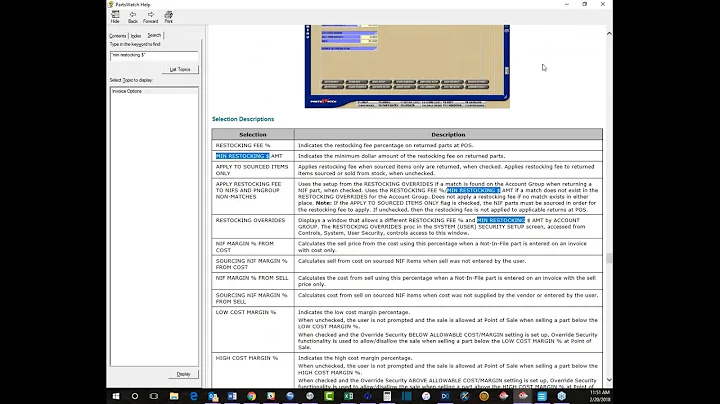The height and width of the screenshot is (404, 720).
Task: Select Invoice Options topic in list
Action: [127, 91]
